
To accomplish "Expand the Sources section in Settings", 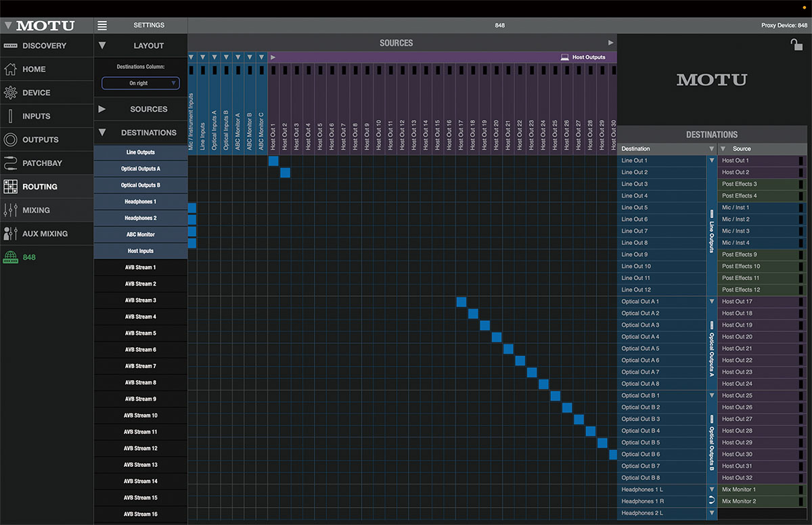I will pos(102,109).
